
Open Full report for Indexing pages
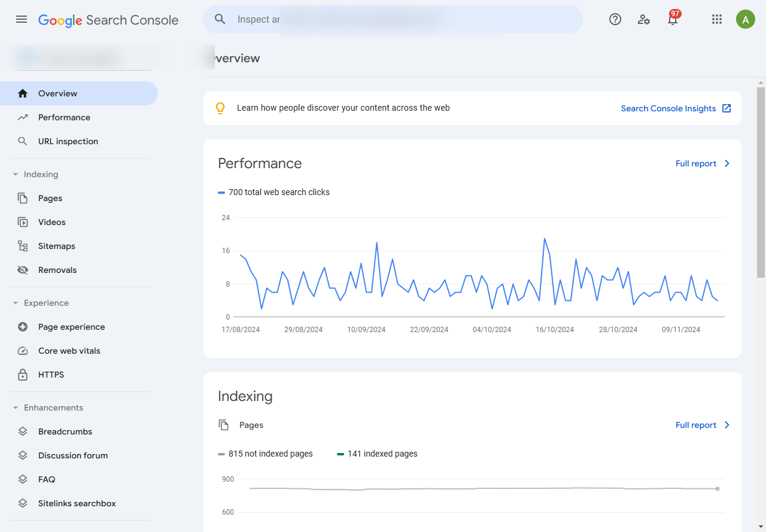pos(703,425)
